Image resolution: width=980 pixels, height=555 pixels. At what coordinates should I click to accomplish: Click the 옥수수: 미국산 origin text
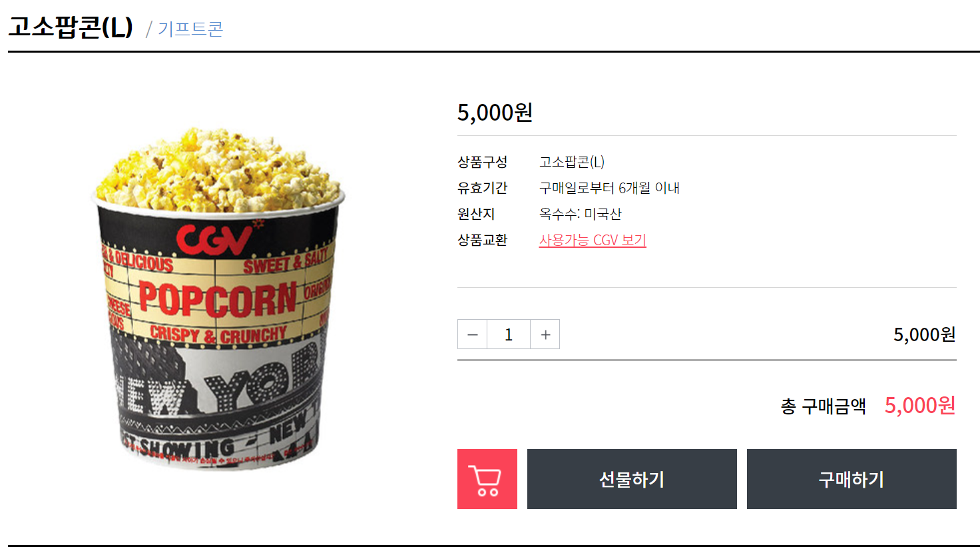[x=580, y=214]
